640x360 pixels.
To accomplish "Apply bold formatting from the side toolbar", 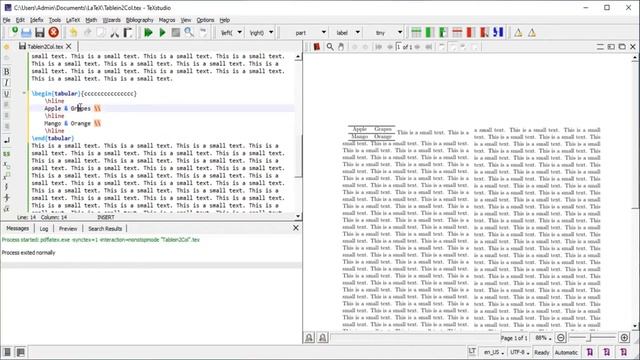I will tap(7, 72).
